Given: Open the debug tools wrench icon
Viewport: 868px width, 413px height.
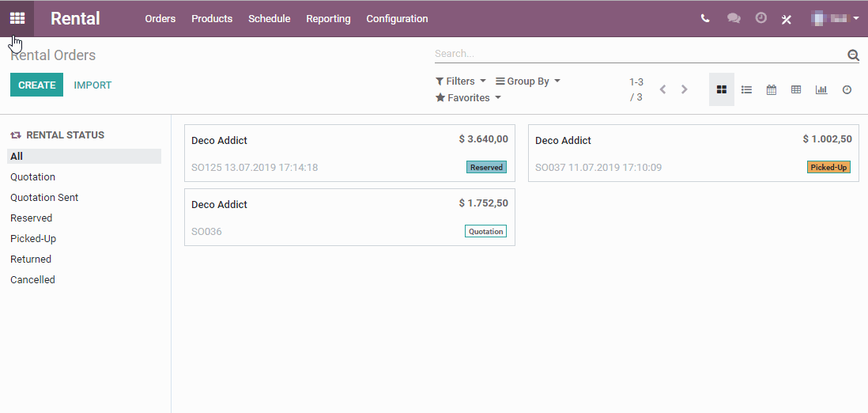Looking at the screenshot, I should pyautogui.click(x=786, y=19).
